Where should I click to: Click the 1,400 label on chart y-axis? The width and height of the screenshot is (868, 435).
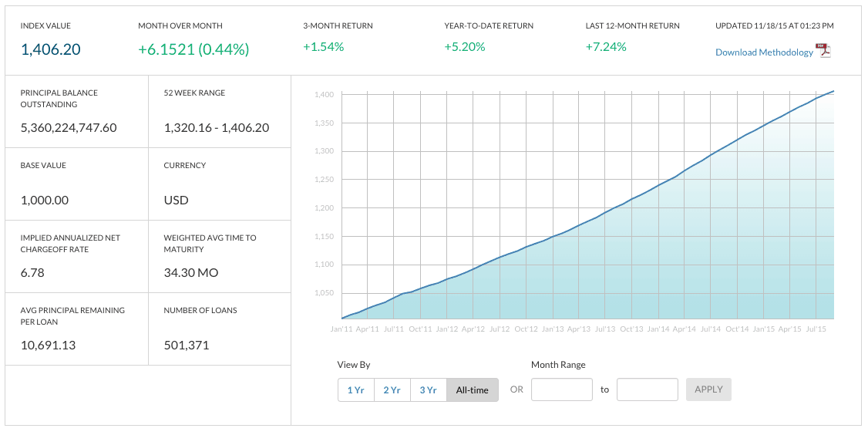click(x=324, y=95)
